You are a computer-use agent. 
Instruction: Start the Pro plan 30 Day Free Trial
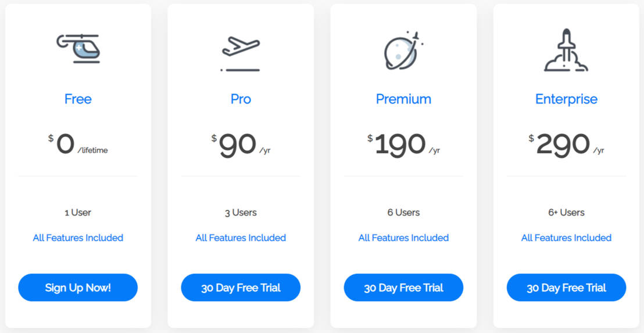coord(241,288)
